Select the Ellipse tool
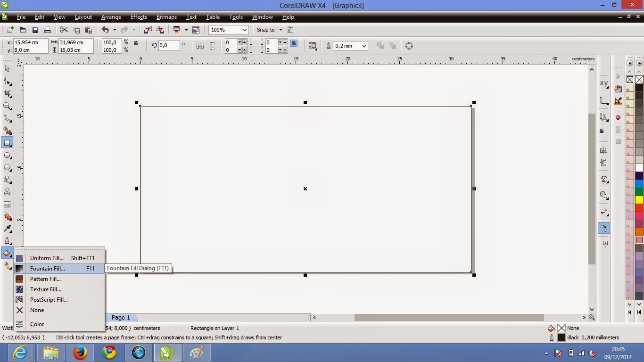The height and width of the screenshot is (362, 644). point(7,155)
